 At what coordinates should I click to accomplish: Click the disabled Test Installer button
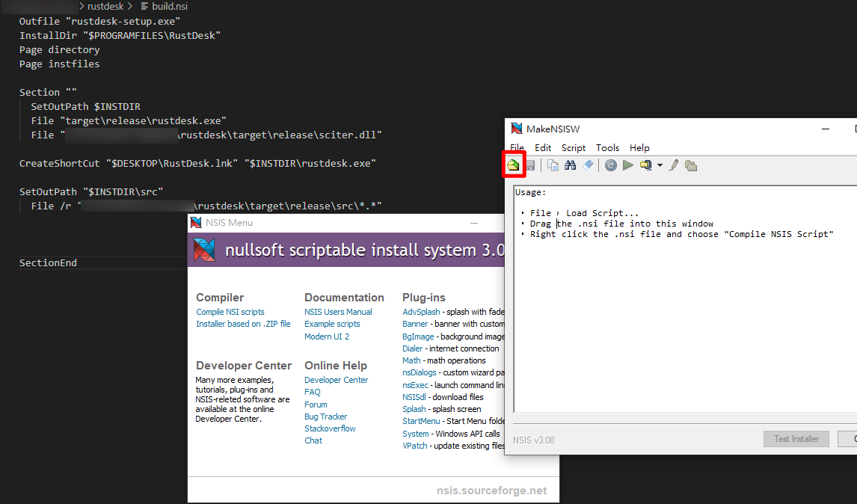point(796,439)
